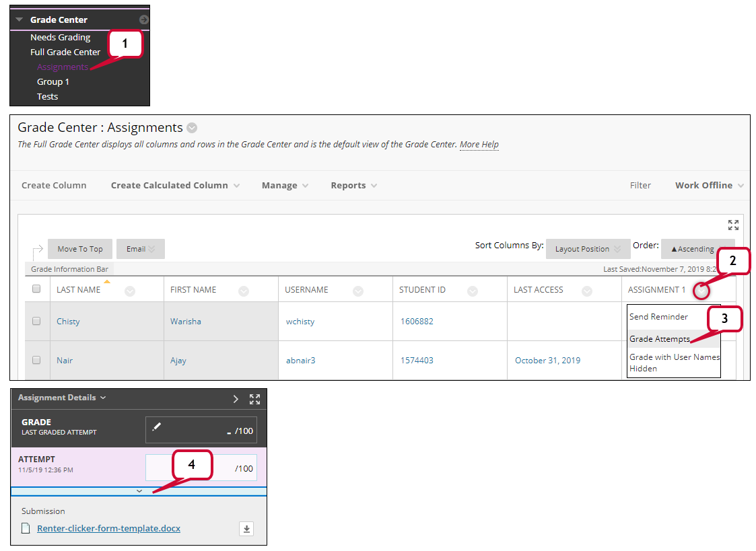756x551 pixels.
Task: Choose Send Reminder from column menu
Action: coord(658,317)
